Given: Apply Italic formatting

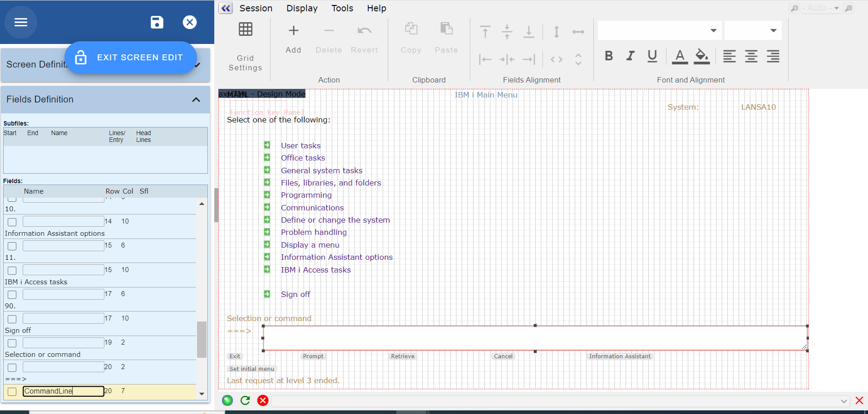Looking at the screenshot, I should tap(630, 56).
